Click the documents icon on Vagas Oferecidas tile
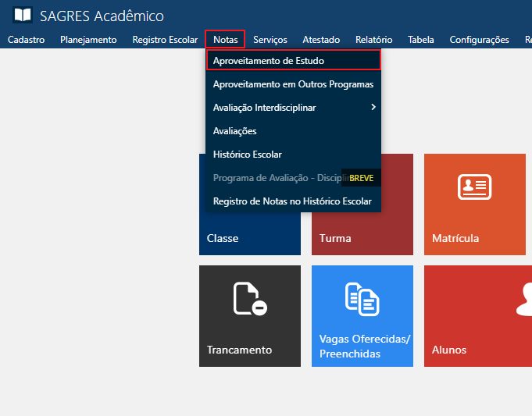 [362, 299]
